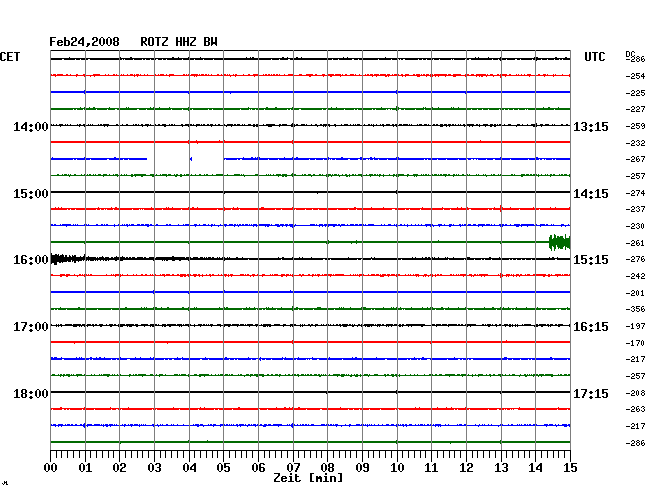650x494 pixels.
Task: Click the DC value -261
Action: click(635, 243)
